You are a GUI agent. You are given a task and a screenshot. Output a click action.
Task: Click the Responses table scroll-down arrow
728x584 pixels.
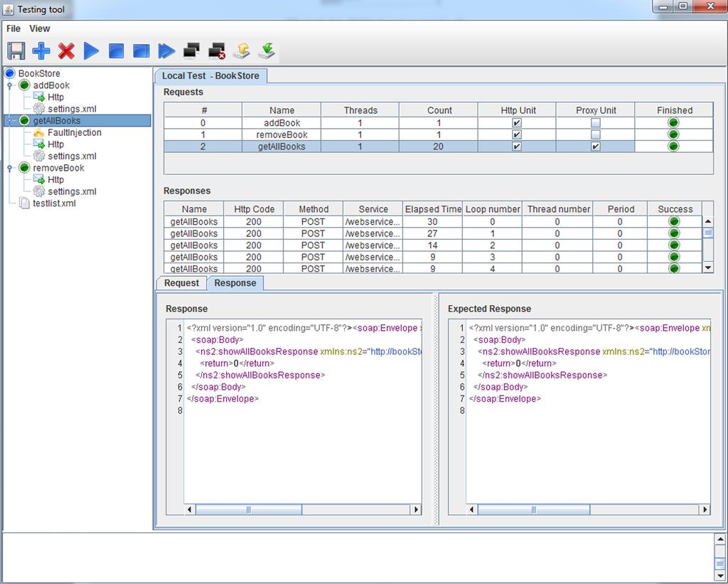(x=708, y=267)
